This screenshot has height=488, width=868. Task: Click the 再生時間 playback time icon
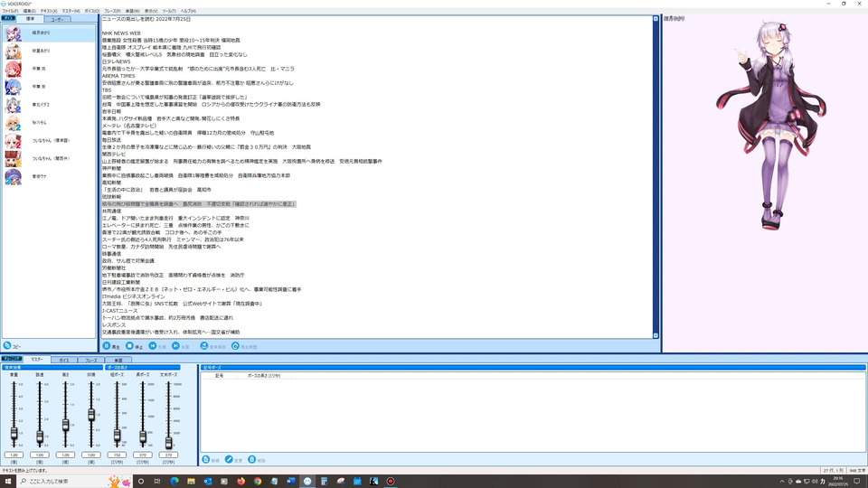click(235, 346)
